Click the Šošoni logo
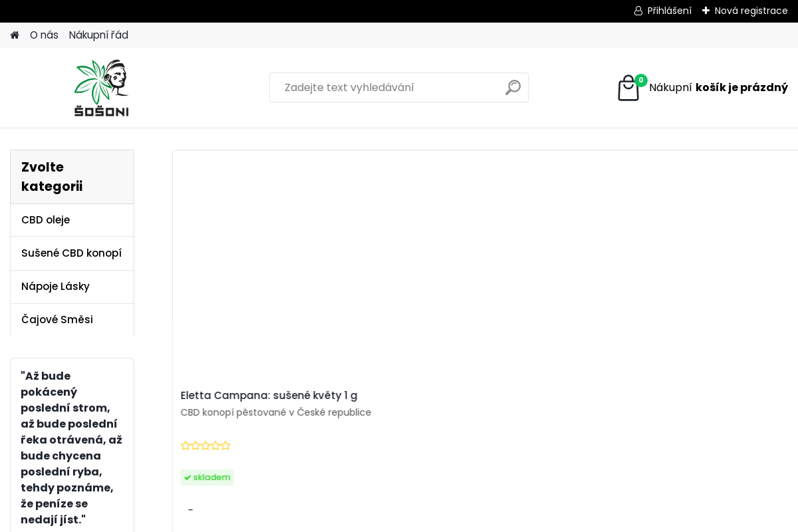The height and width of the screenshot is (532, 798). [101, 88]
